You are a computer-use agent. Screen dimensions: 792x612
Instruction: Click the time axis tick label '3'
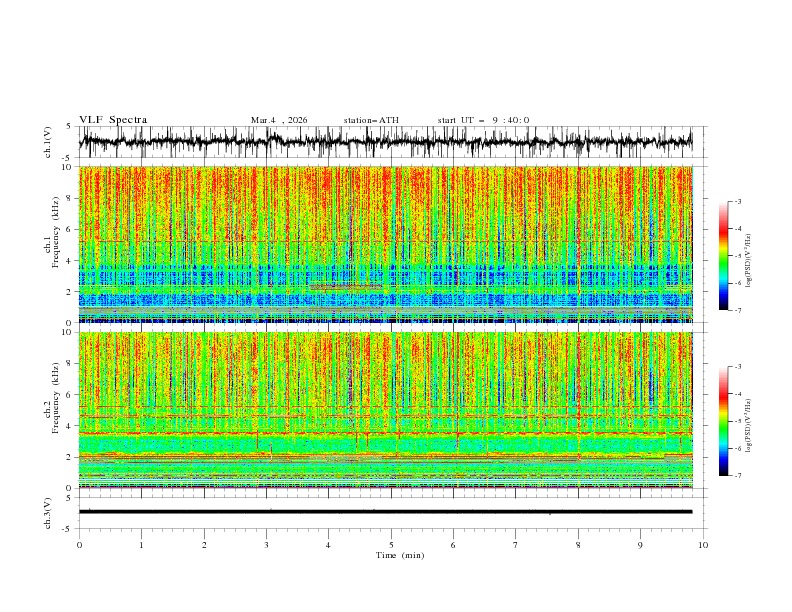[x=266, y=545]
